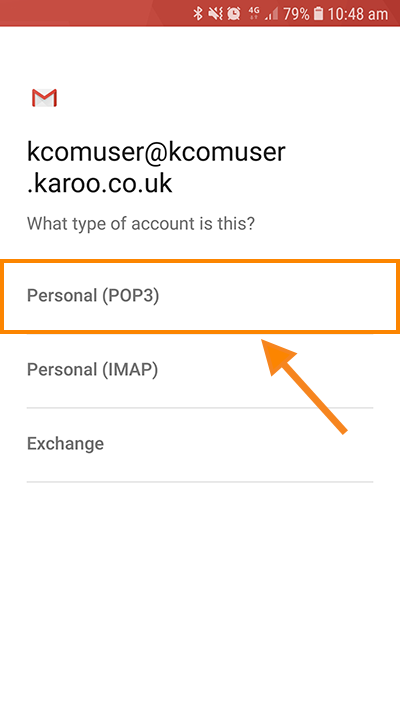
Task: Tap the muted sound status icon
Action: point(215,14)
